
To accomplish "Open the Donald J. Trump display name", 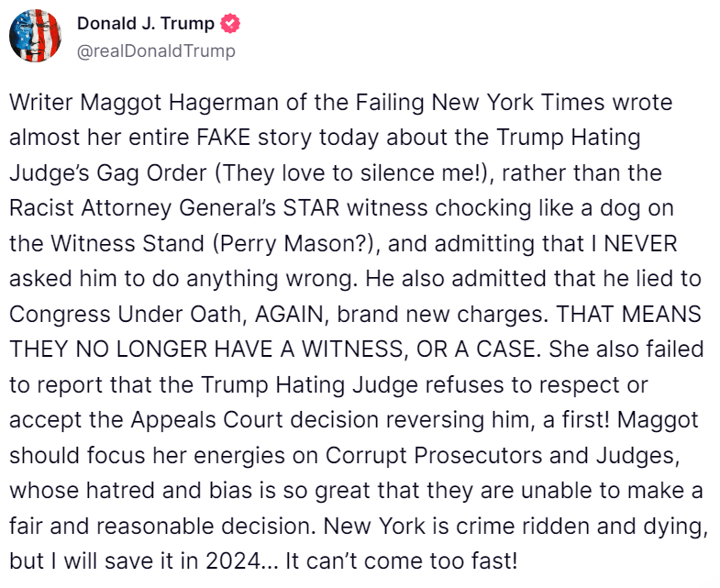I will tap(145, 25).
